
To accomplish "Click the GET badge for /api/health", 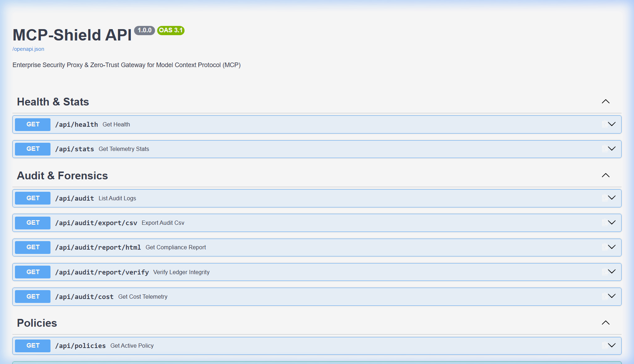I will click(33, 124).
